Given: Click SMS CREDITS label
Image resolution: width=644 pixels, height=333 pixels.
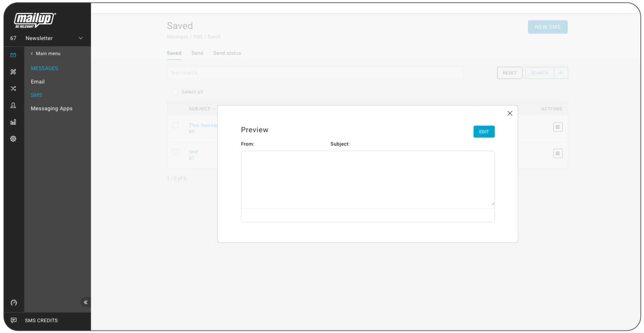Looking at the screenshot, I should [41, 321].
